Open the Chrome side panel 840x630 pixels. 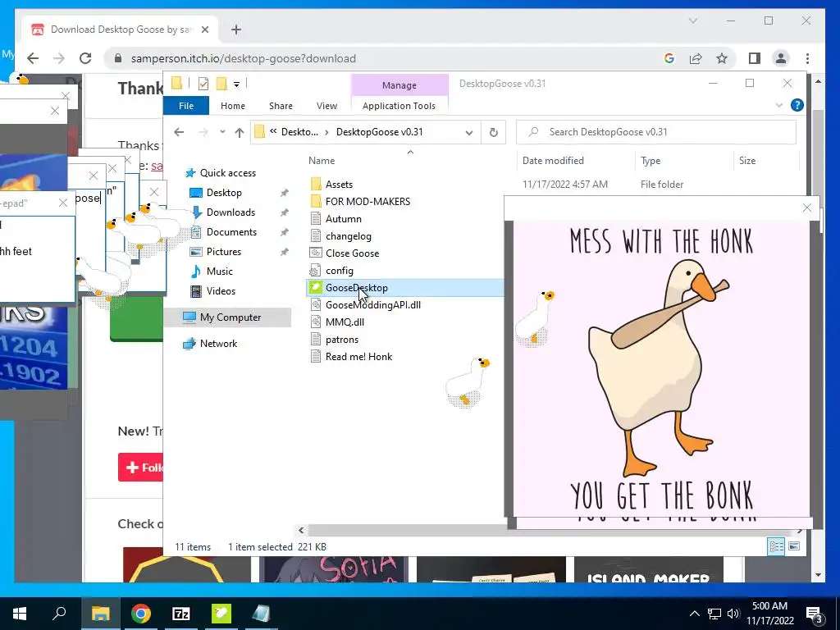(755, 58)
